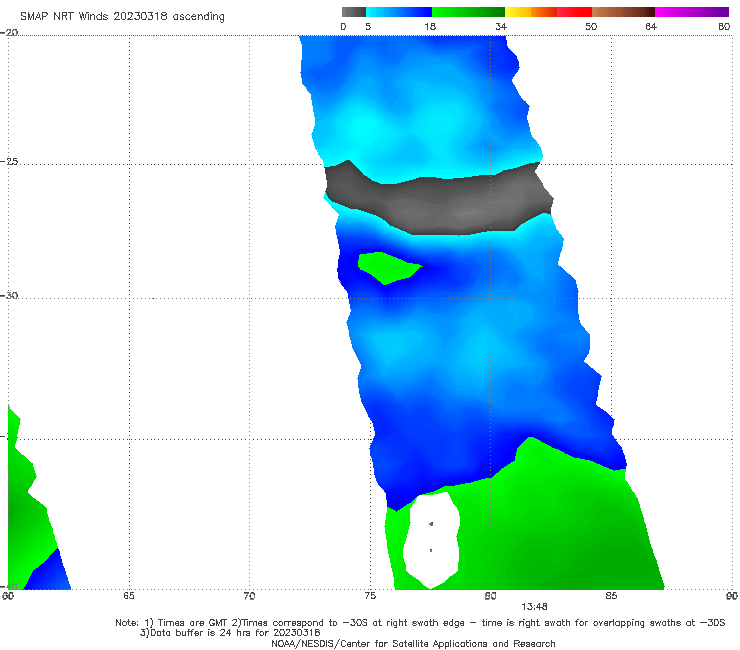Click the latitude label '-25'
Viewport: 740px width, 650px height.
coord(9,161)
